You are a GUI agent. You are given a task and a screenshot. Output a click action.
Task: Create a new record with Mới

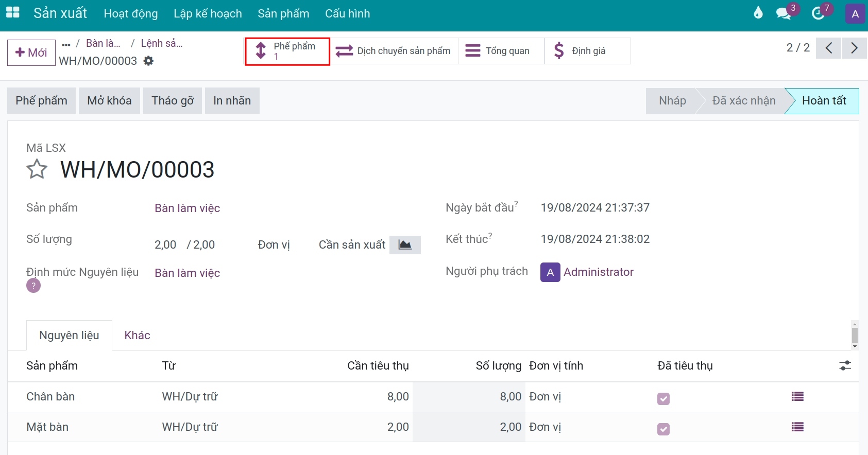click(x=31, y=52)
